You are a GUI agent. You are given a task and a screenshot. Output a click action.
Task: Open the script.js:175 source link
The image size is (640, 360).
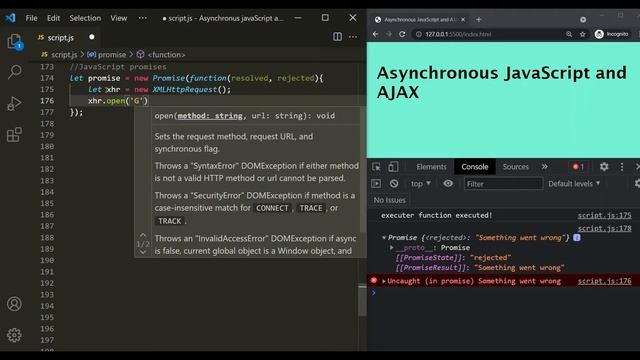(x=604, y=215)
